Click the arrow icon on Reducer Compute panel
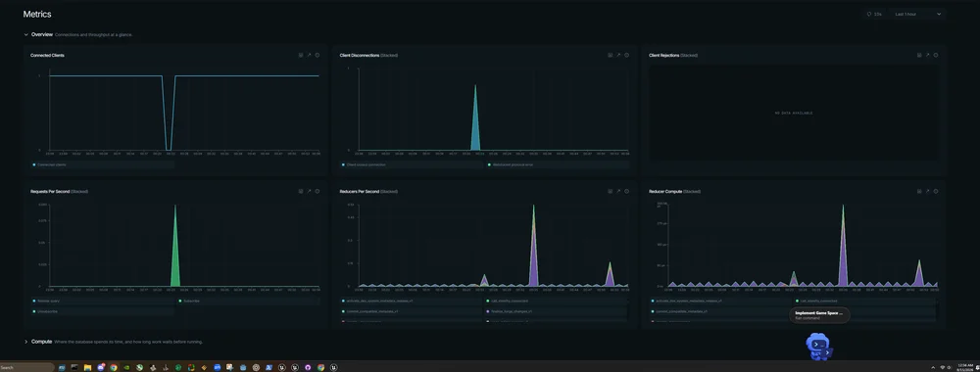The height and width of the screenshot is (372, 980). (927, 191)
